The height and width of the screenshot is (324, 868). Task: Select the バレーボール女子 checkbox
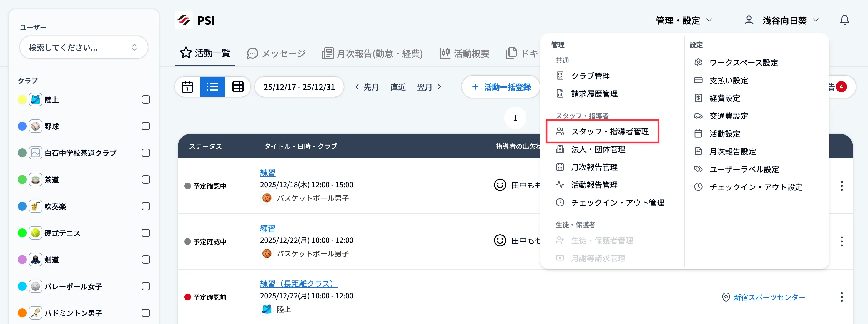tap(145, 286)
